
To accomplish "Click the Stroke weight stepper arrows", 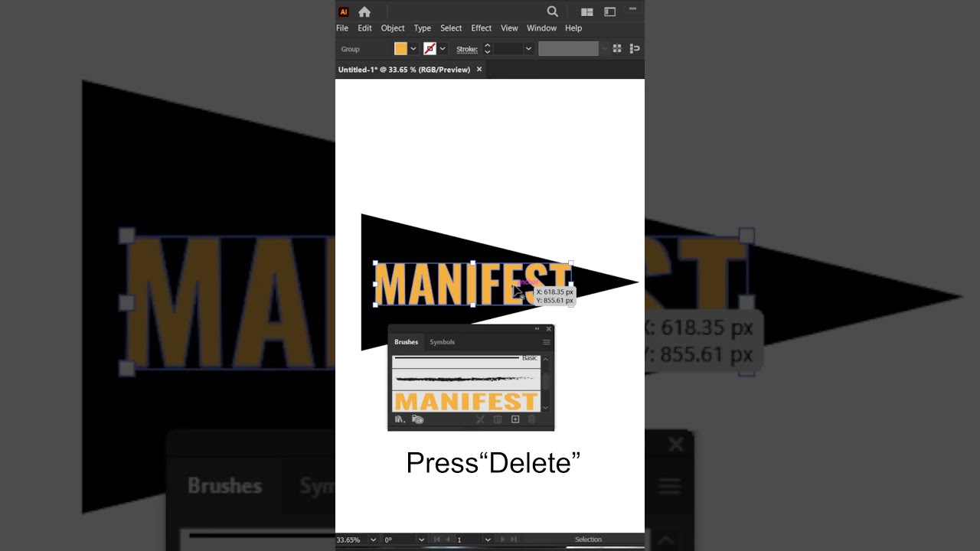I will pyautogui.click(x=487, y=48).
